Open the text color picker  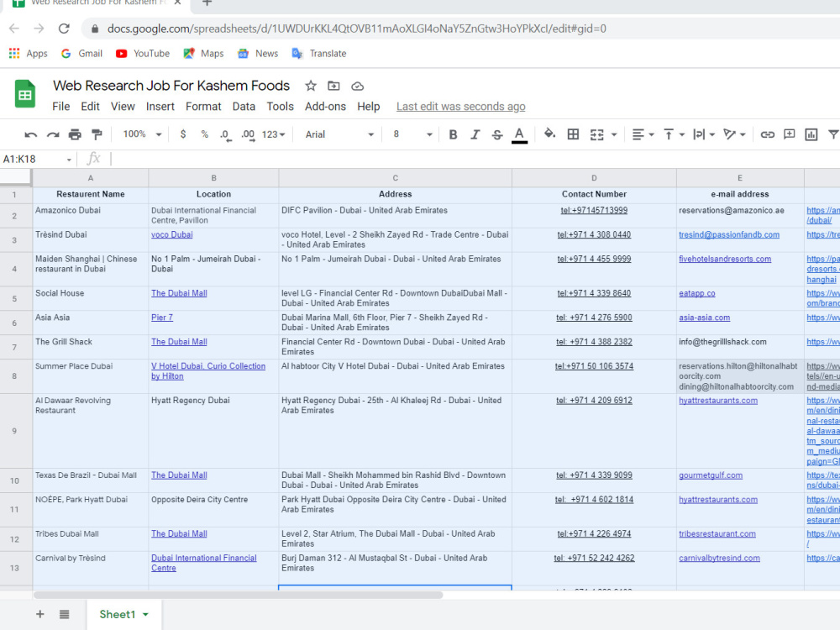pos(519,134)
